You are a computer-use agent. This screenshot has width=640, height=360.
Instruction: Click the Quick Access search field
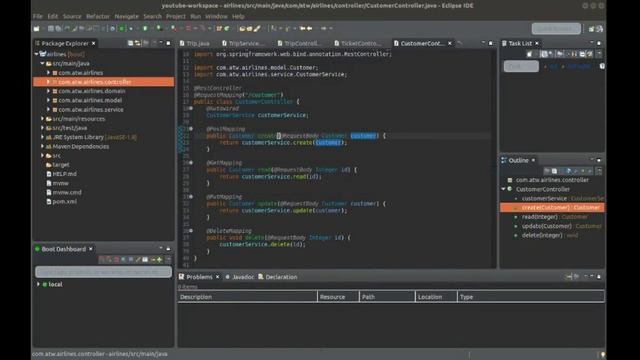[556, 29]
